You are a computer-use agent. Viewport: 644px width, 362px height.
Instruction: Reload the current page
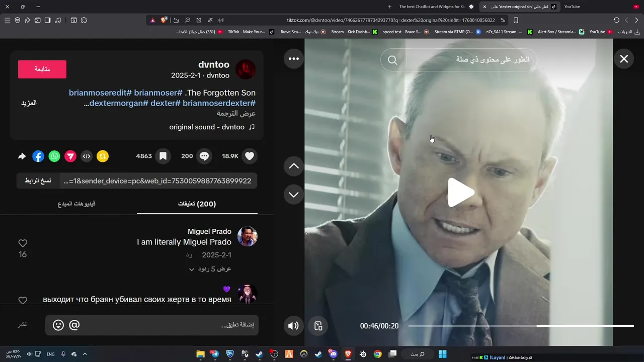(616, 20)
